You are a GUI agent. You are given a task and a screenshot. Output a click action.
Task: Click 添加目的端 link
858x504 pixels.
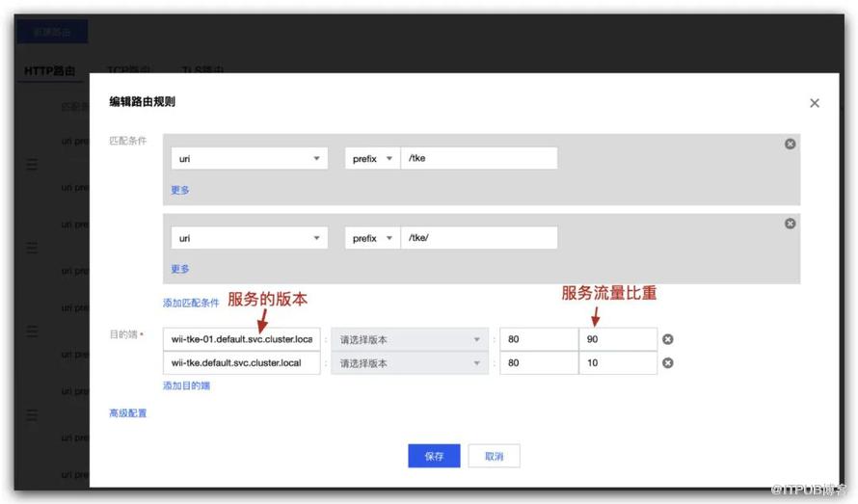pos(187,385)
